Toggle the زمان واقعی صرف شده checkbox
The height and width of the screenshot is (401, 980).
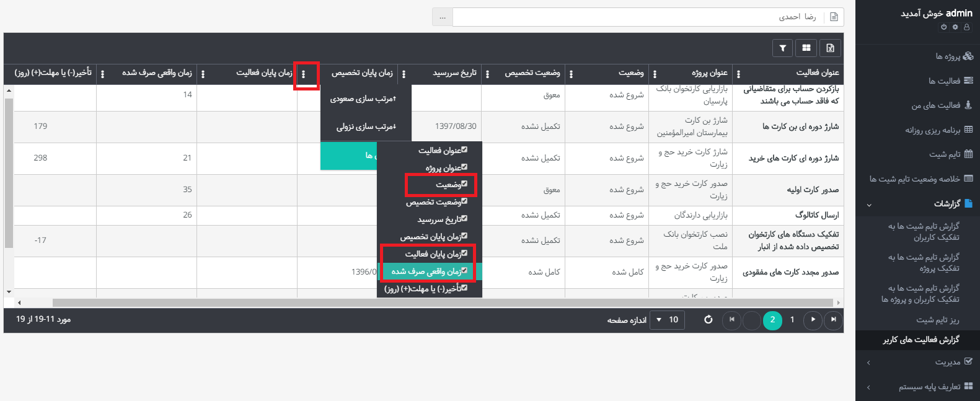point(464,271)
